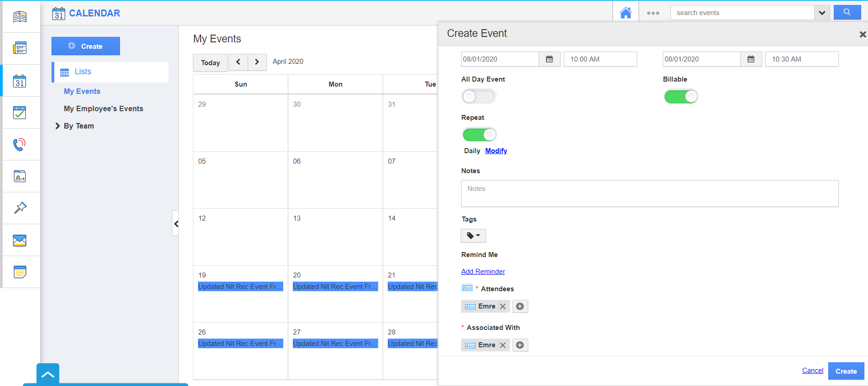Open the email envelope app in sidebar
Image resolution: width=868 pixels, height=386 pixels.
pyautogui.click(x=20, y=240)
